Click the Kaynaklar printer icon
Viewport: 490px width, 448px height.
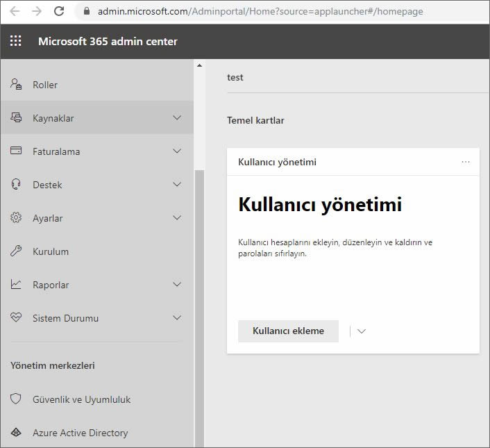click(x=16, y=117)
